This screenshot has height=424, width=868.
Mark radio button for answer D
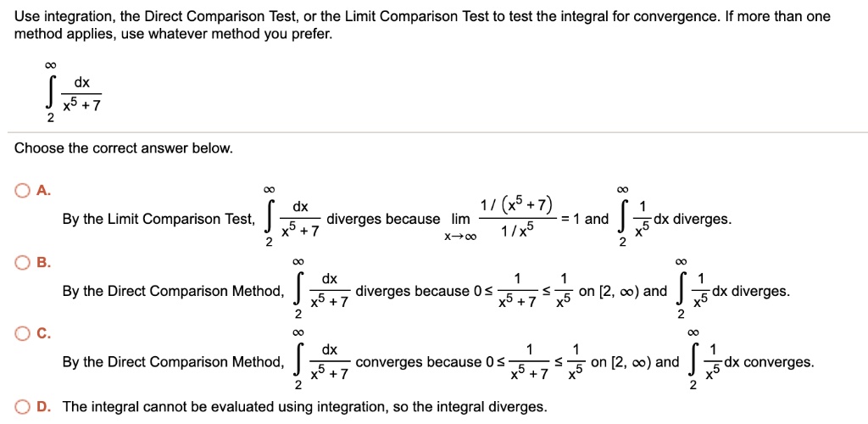pyautogui.click(x=23, y=407)
